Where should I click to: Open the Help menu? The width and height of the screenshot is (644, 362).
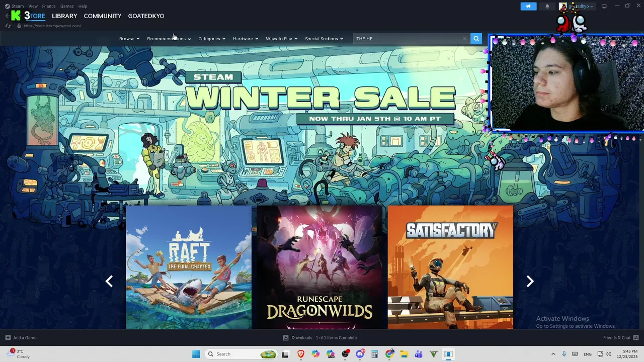(x=83, y=6)
